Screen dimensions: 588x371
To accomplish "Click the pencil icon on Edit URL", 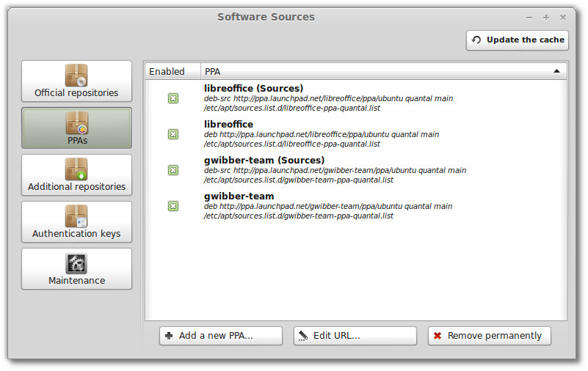I will point(303,336).
